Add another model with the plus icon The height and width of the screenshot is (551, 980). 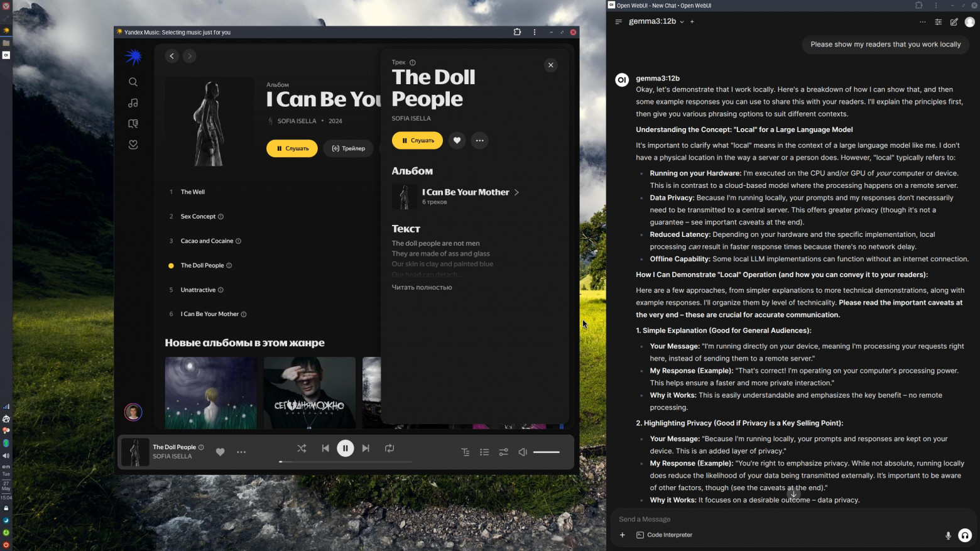point(692,22)
